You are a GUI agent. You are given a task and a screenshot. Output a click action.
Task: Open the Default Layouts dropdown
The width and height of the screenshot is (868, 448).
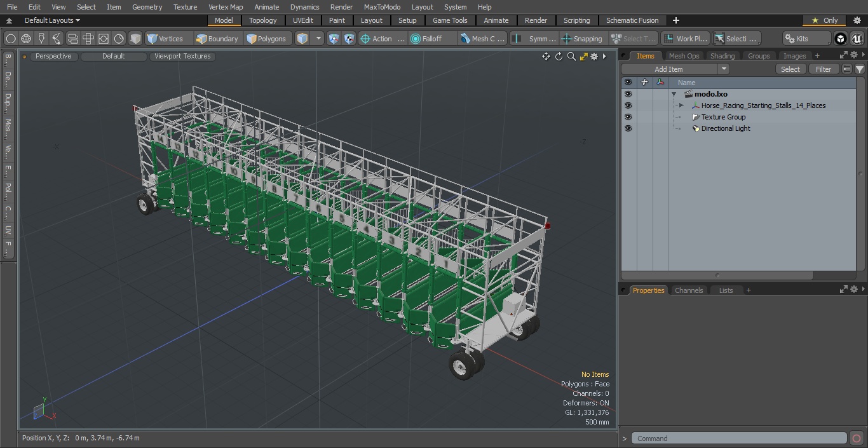pyautogui.click(x=52, y=20)
